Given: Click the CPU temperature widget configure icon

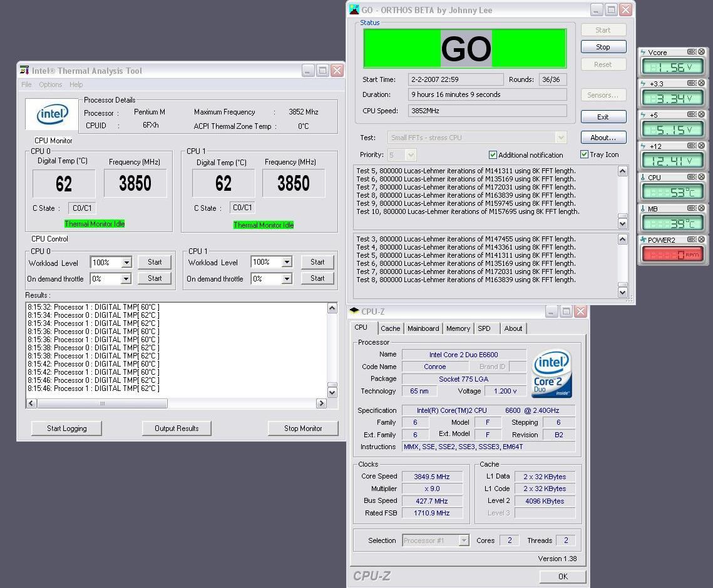Looking at the screenshot, I should (692, 177).
